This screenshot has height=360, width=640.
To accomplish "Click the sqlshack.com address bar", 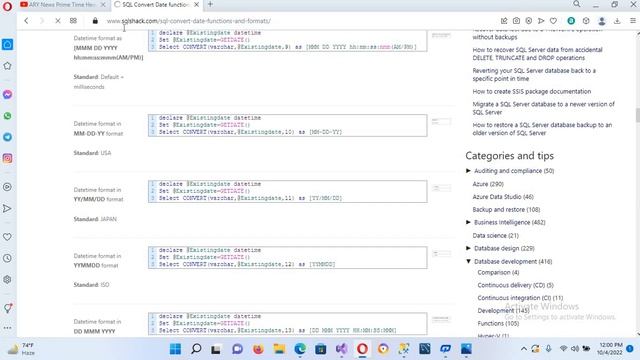I will pos(189,21).
